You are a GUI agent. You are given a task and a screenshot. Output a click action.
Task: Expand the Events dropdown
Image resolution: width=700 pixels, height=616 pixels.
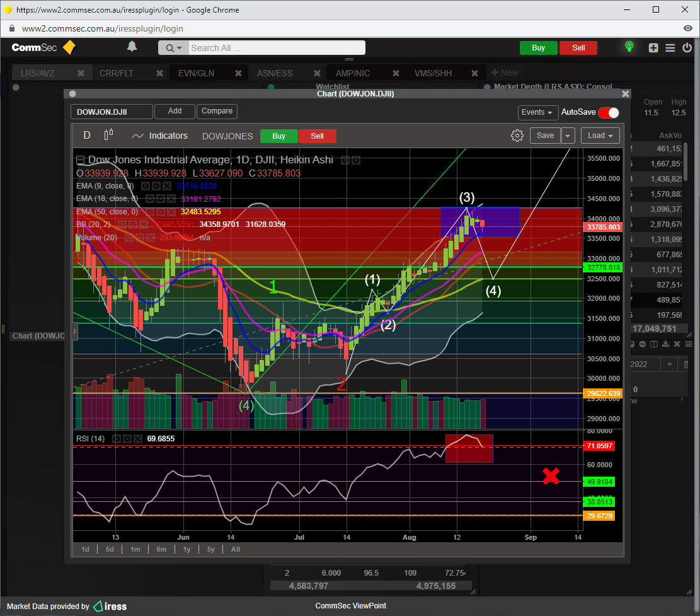pyautogui.click(x=537, y=112)
